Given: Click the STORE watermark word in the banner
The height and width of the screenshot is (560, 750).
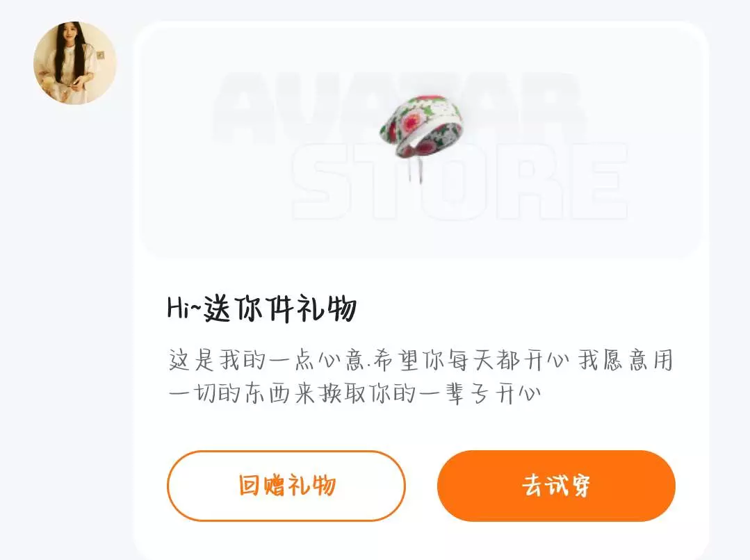Looking at the screenshot, I should [x=459, y=181].
